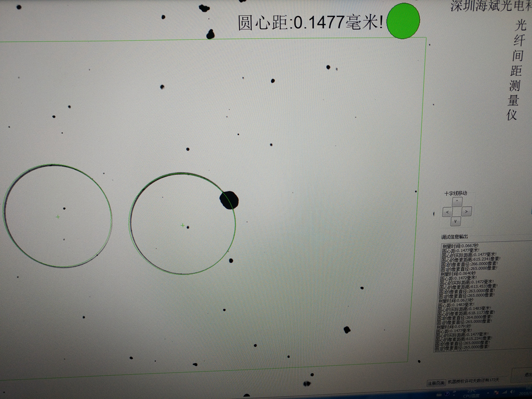Open the volume speaker tray icon
Screen dimensions: 532x399
pyautogui.click(x=512, y=392)
